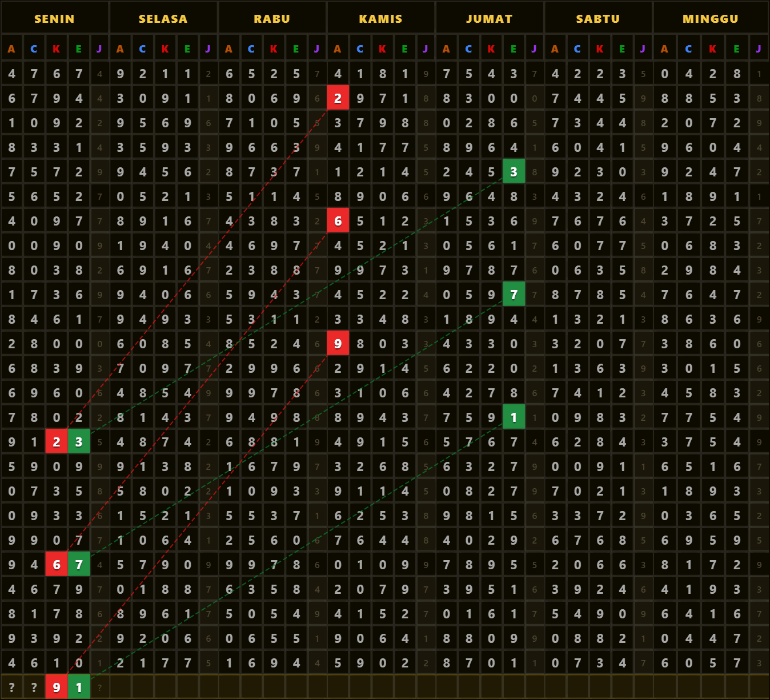
Task: Click red 9 in the bottom prediction row
Action: click(x=56, y=687)
